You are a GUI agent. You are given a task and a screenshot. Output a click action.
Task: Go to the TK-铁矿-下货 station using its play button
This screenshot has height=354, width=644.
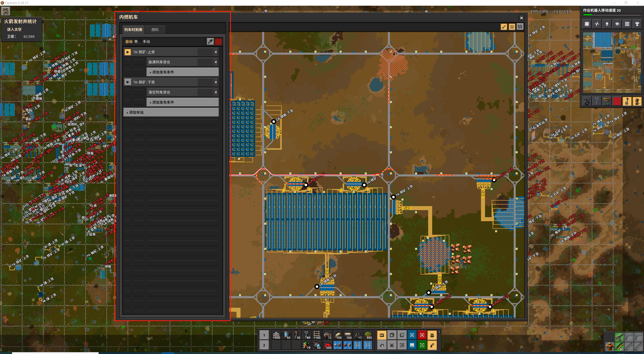[x=127, y=82]
